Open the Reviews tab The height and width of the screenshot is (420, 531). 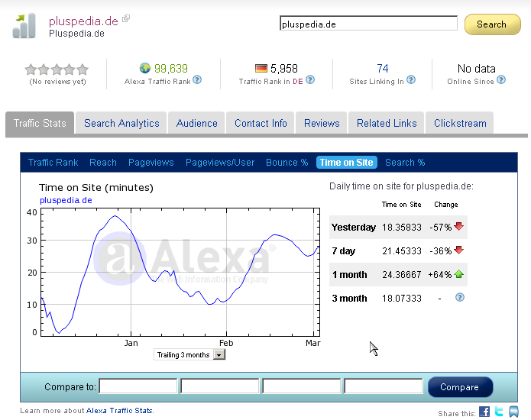tap(322, 123)
